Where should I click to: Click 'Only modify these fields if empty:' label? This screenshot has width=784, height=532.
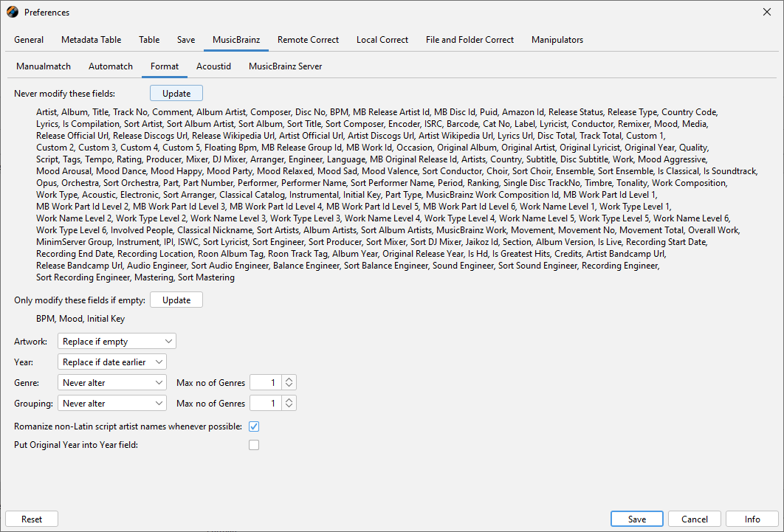click(x=80, y=300)
